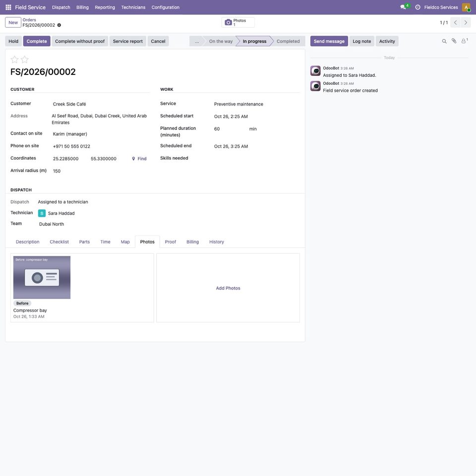Open Compressor bay photo thumbnail
The width and height of the screenshot is (476, 476).
pos(42,278)
